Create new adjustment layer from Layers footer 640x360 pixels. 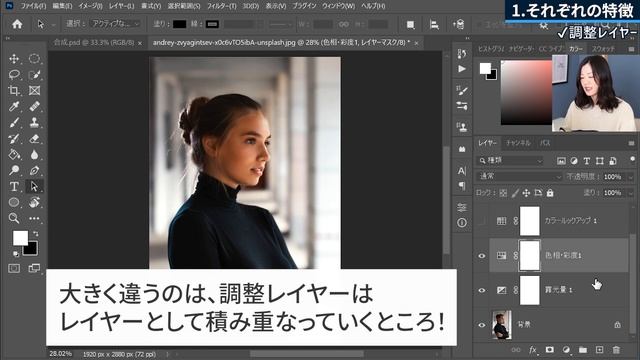pos(566,350)
